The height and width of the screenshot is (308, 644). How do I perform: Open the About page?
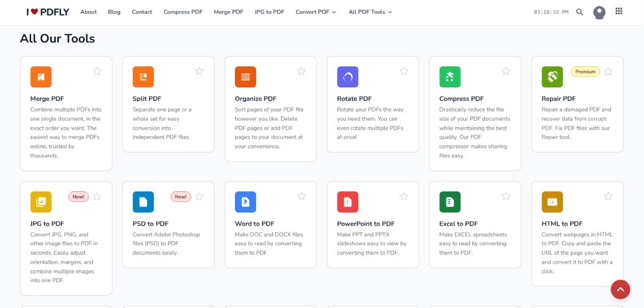89,12
